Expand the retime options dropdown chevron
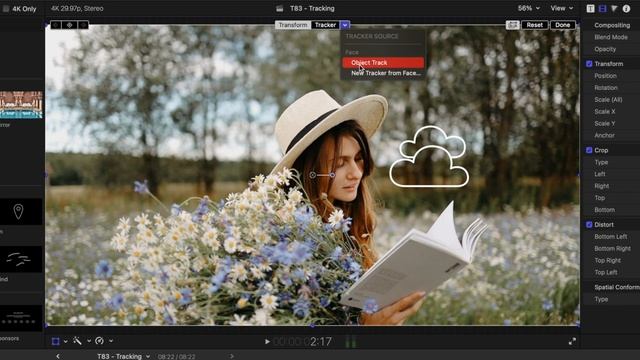Image resolution: width=640 pixels, height=360 pixels. (111, 341)
